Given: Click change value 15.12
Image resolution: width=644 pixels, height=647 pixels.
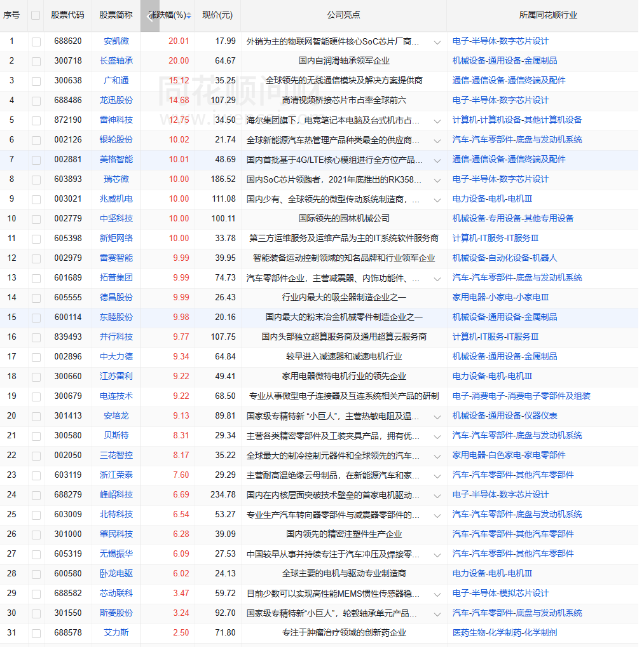Looking at the screenshot, I should 179,80.
